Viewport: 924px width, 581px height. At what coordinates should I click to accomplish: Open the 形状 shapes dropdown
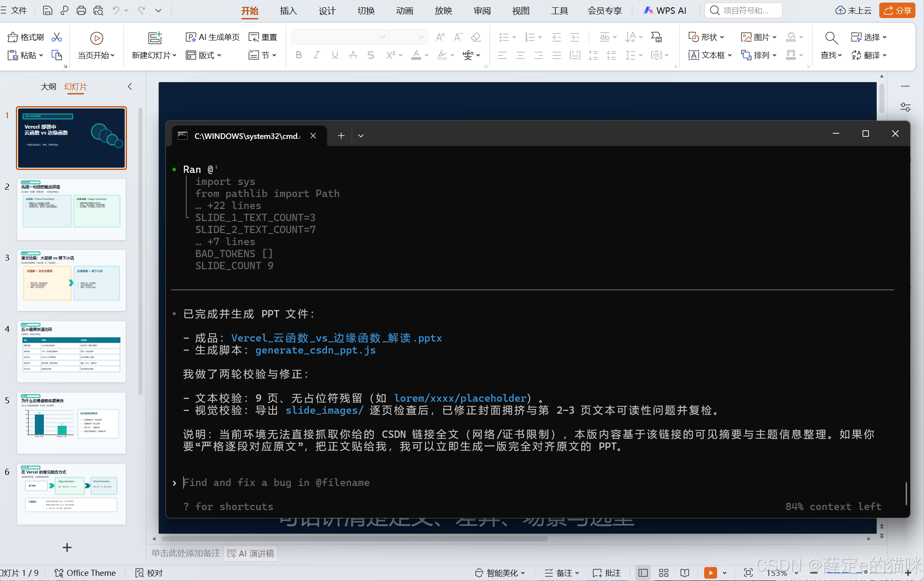coord(706,37)
